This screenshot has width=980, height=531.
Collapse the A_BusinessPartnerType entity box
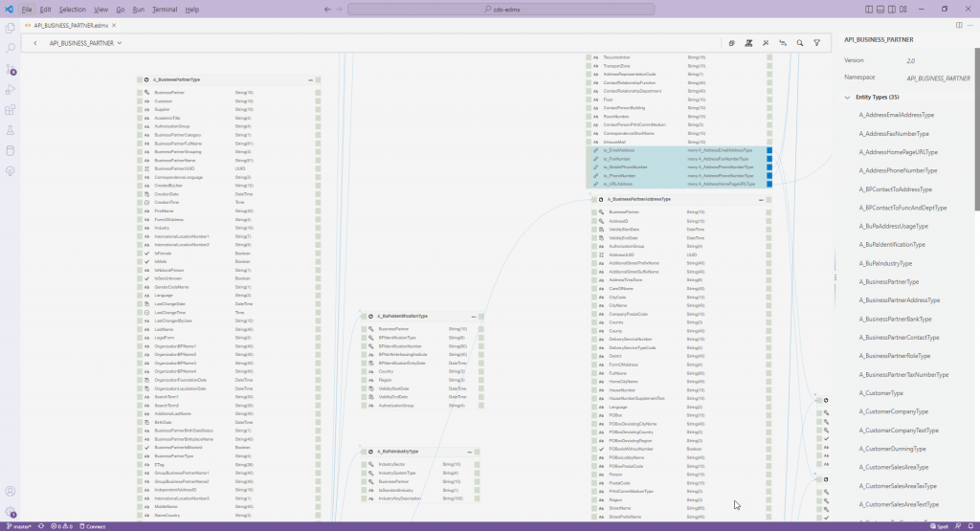click(310, 80)
